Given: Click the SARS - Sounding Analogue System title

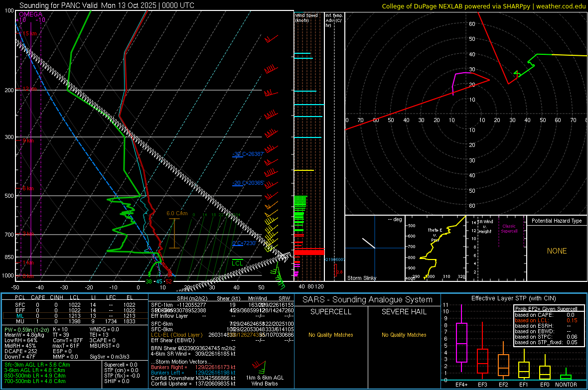Looking at the screenshot, I should pyautogui.click(x=367, y=300).
